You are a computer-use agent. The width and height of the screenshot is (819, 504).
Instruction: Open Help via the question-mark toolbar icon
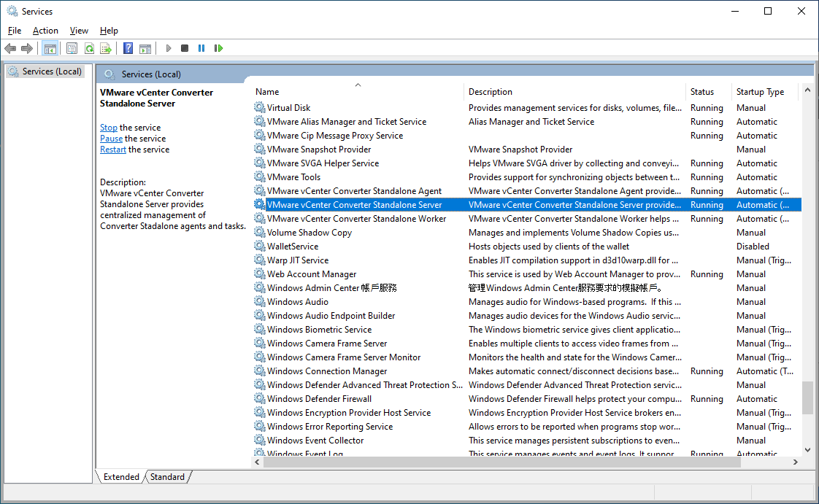point(128,49)
